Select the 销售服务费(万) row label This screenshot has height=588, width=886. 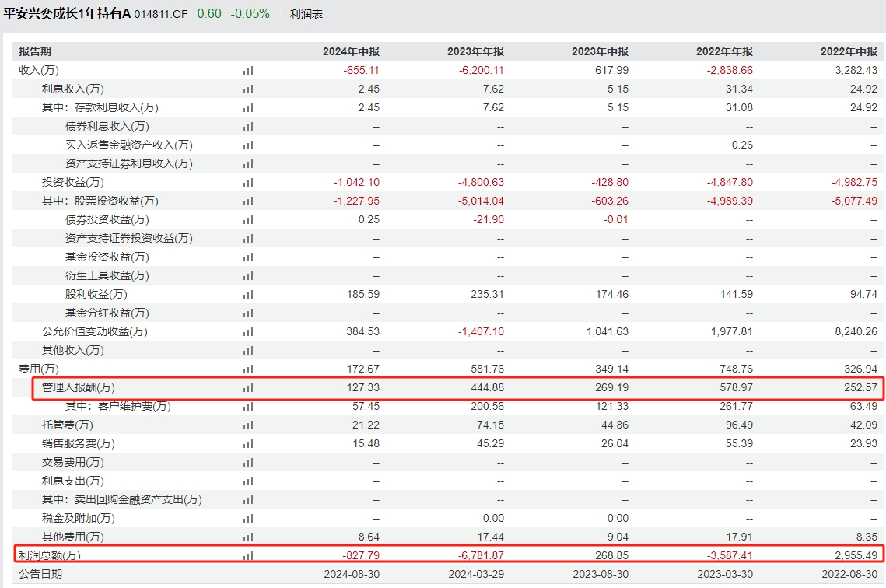coord(79,443)
